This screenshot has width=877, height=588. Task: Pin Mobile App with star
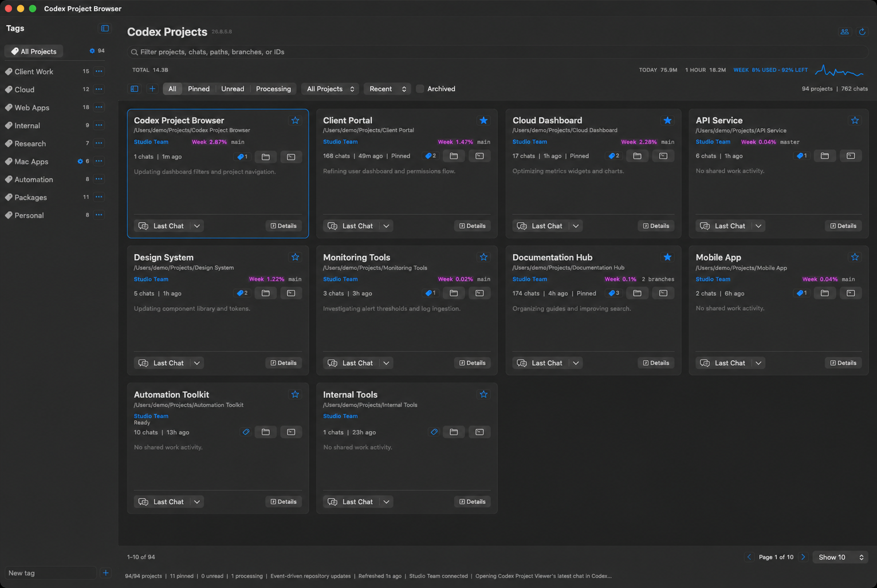tap(855, 257)
